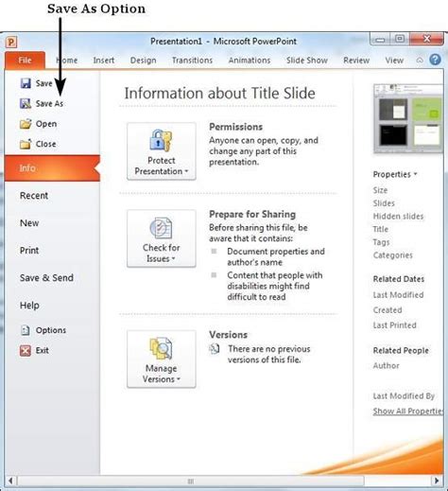
Task: Select Save & Send in the menu
Action: click(46, 278)
